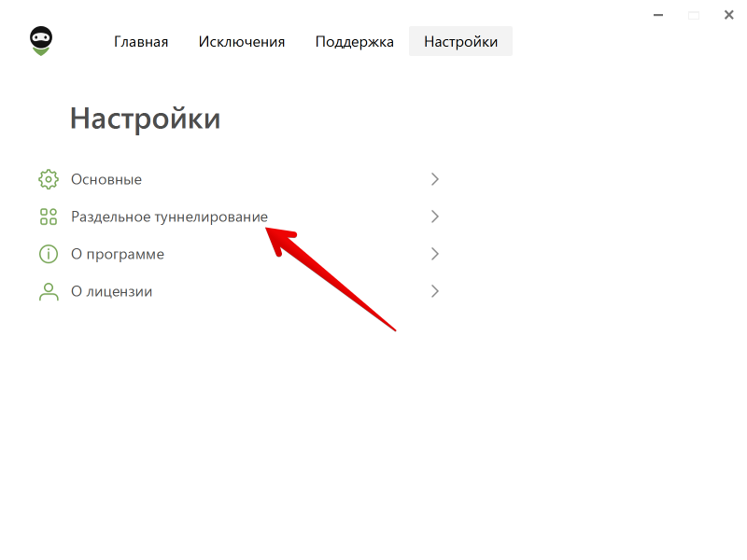Open the О программе label
This screenshot has width=747, height=560.
click(x=118, y=254)
